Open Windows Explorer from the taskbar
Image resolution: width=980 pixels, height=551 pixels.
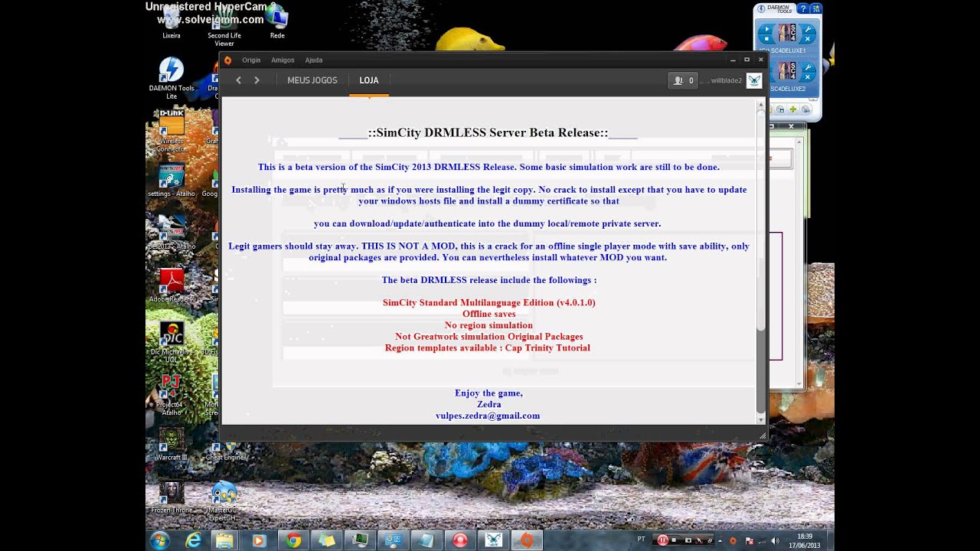(225, 540)
